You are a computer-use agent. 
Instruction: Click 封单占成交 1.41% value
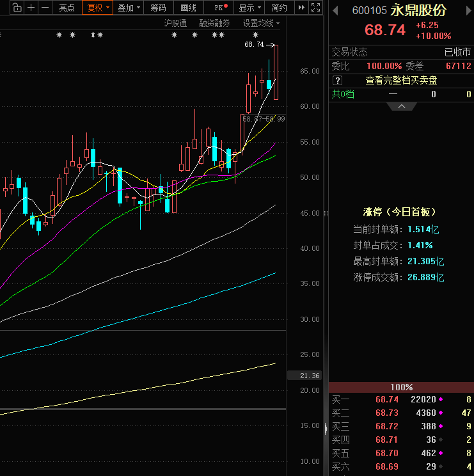click(x=420, y=245)
